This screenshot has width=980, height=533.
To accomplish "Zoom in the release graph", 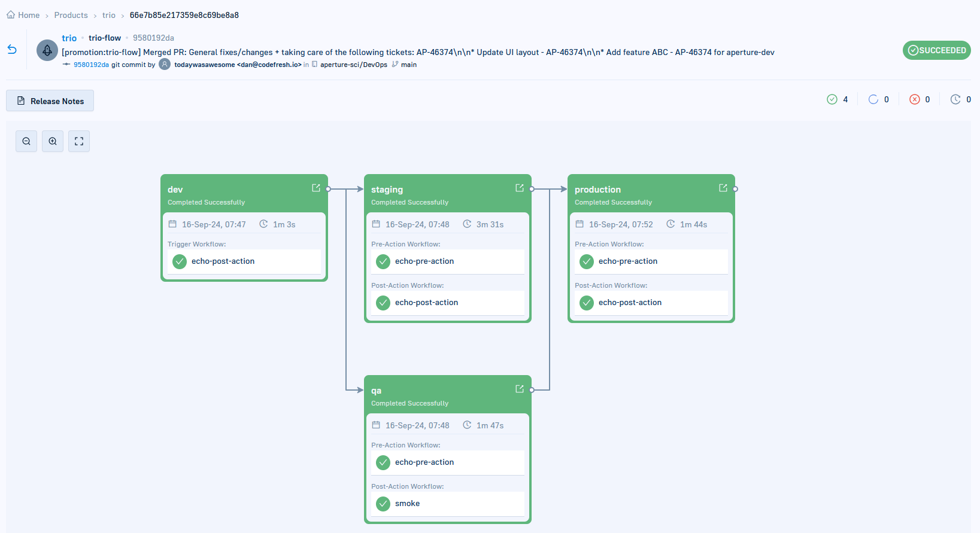I will [x=53, y=141].
